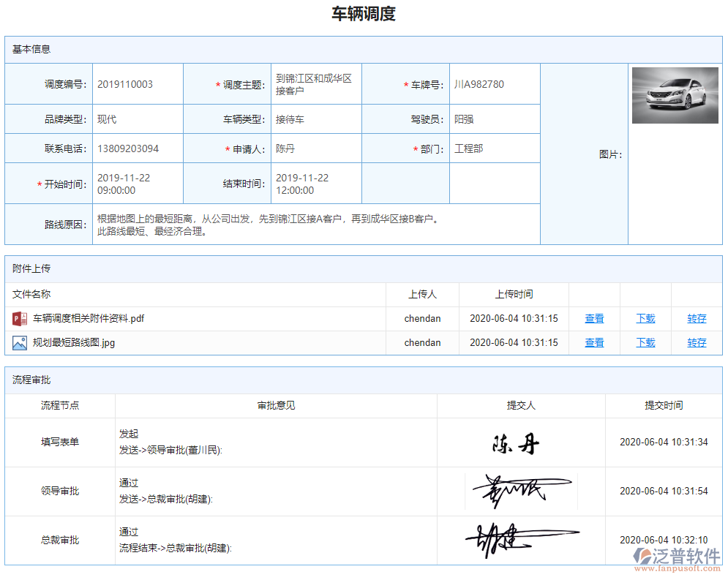728x580 pixels.
Task: Click the 文件名称 column header
Action: click(x=31, y=295)
